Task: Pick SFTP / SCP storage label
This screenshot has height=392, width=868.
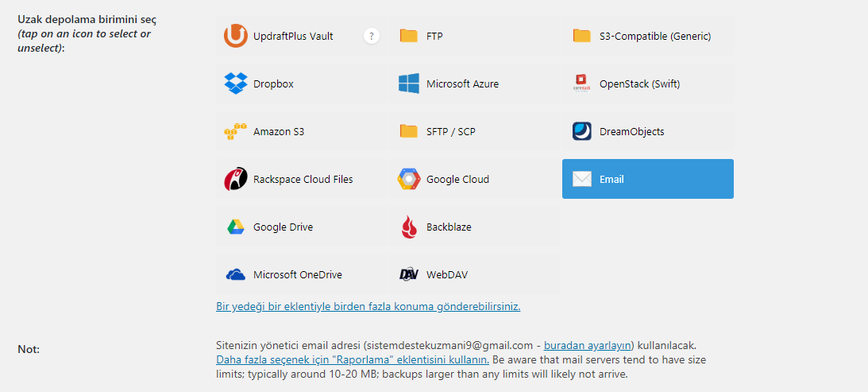Action: (451, 132)
